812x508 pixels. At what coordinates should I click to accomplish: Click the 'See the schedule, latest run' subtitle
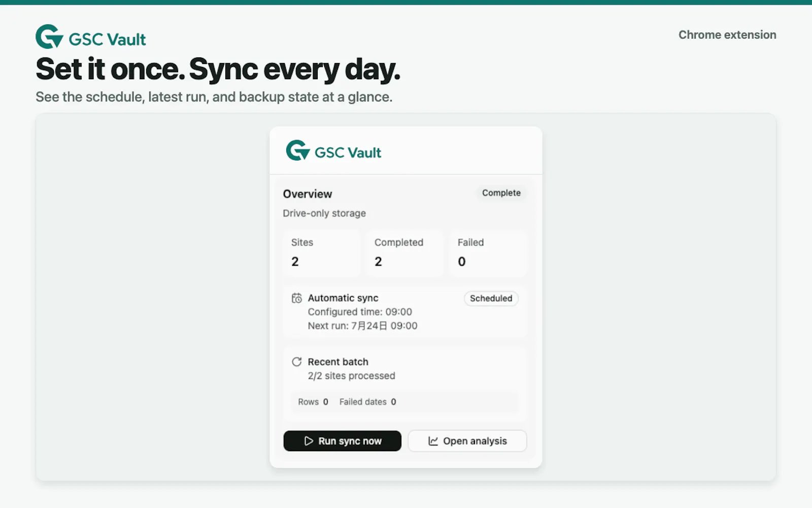click(x=214, y=97)
